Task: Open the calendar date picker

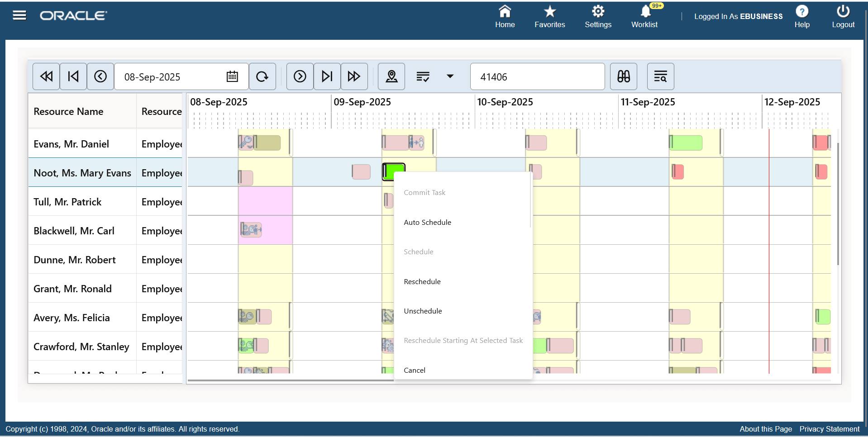Action: [x=232, y=76]
